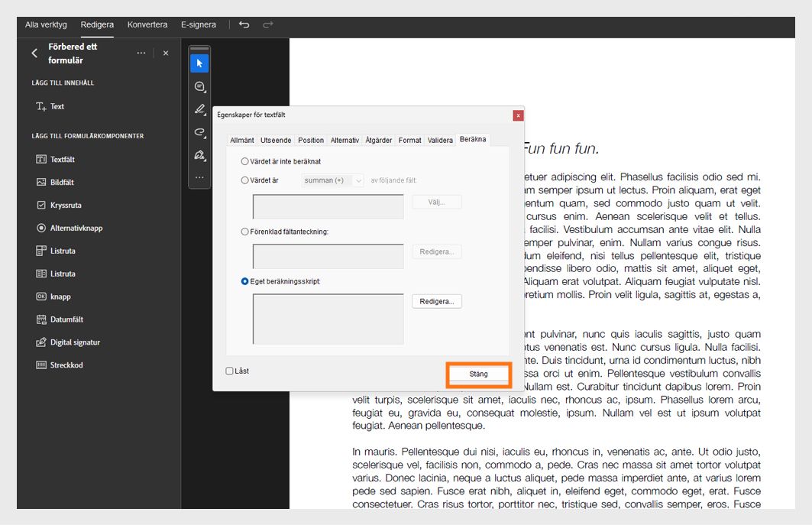Expand more tools with the ellipsis below sidebar title
Viewport: 812px width, 525px height.
coord(140,53)
